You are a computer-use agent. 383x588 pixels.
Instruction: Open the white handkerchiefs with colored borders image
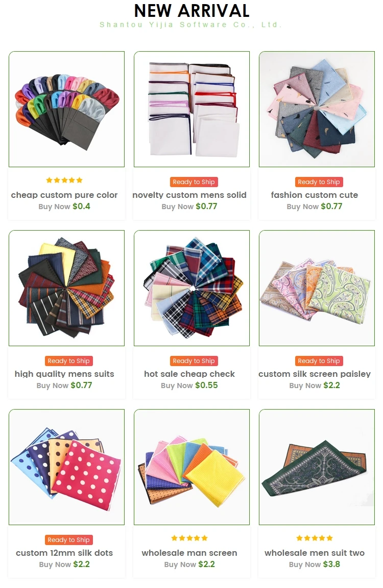(192, 109)
